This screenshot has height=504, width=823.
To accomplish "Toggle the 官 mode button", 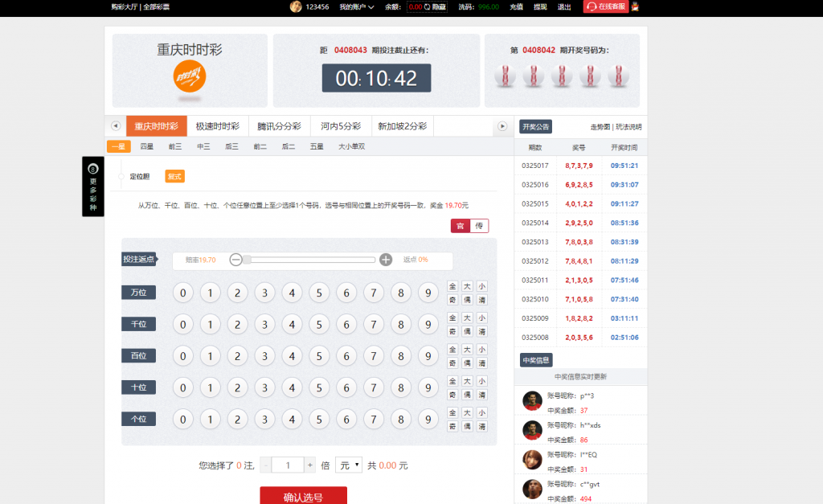I will coord(461,226).
